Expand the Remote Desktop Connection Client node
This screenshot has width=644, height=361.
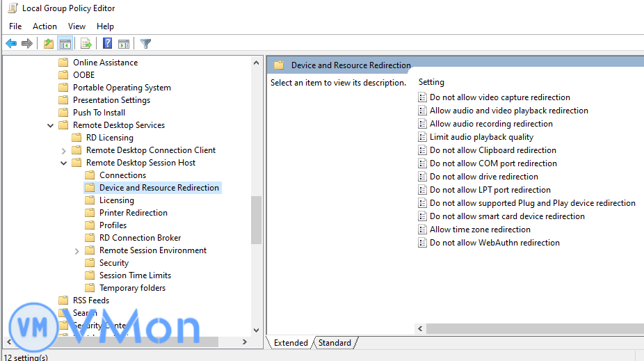(64, 150)
